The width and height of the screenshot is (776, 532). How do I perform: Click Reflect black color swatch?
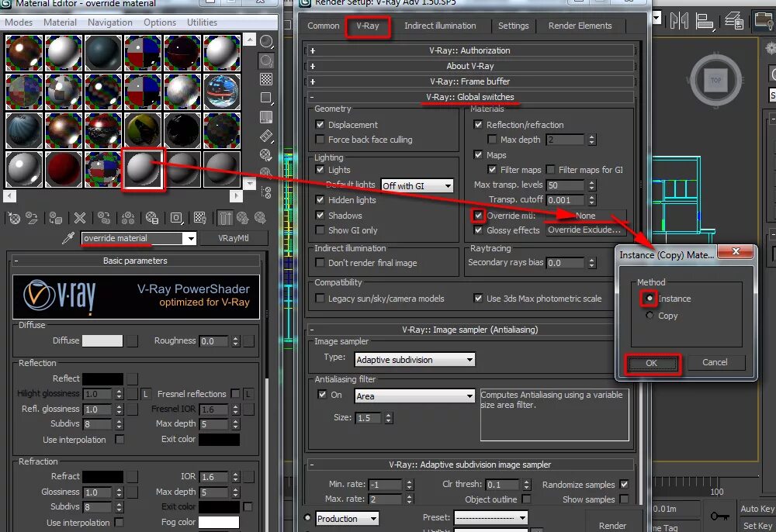[102, 378]
